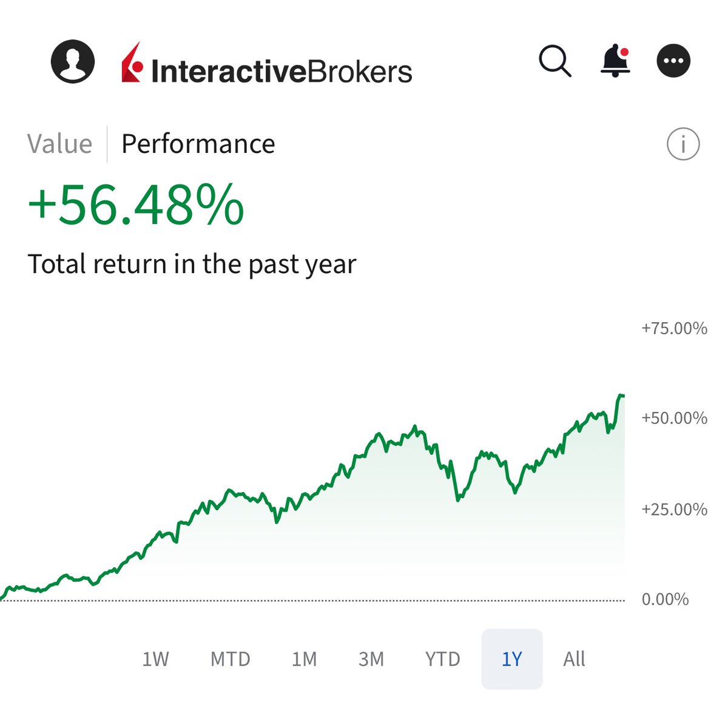Click the +50.00% axis label

coord(674,418)
